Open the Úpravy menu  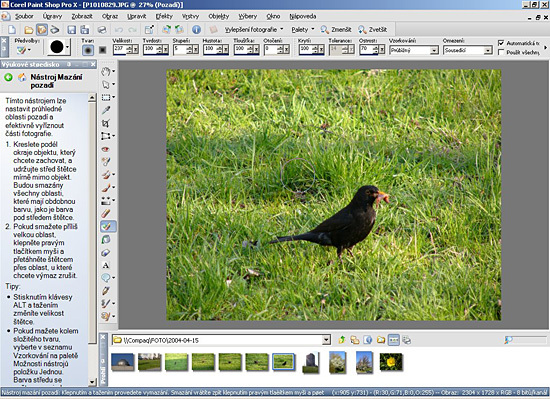coord(52,16)
